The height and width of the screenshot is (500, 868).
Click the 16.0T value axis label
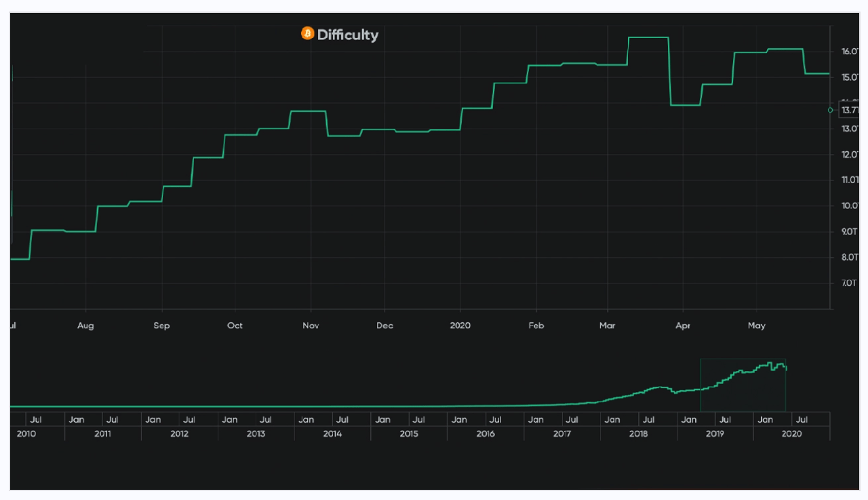coord(850,52)
